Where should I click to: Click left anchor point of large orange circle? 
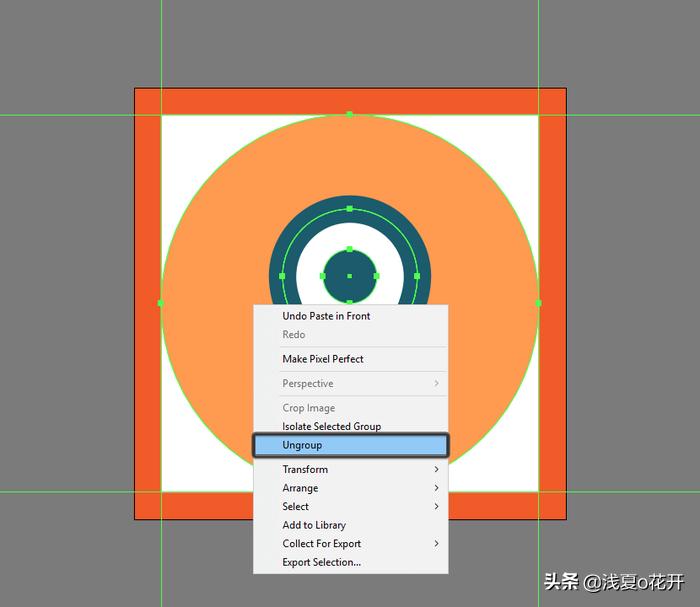161,302
